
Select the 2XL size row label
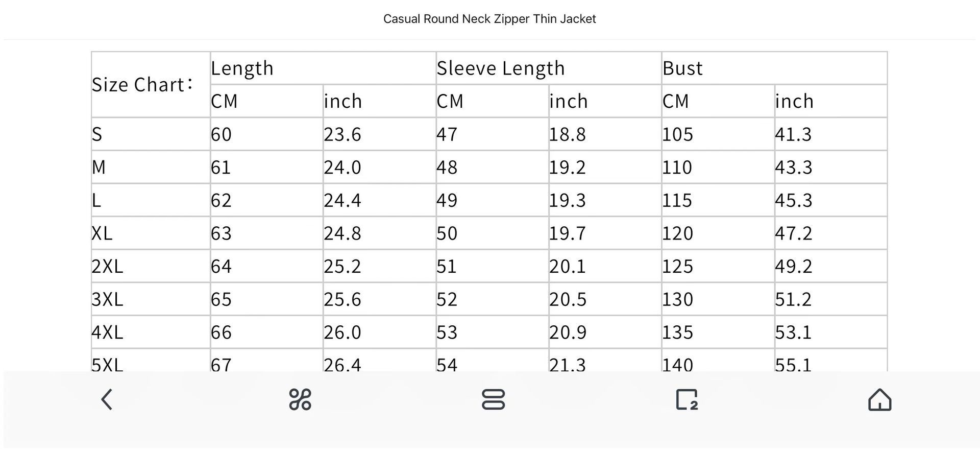[x=108, y=266]
